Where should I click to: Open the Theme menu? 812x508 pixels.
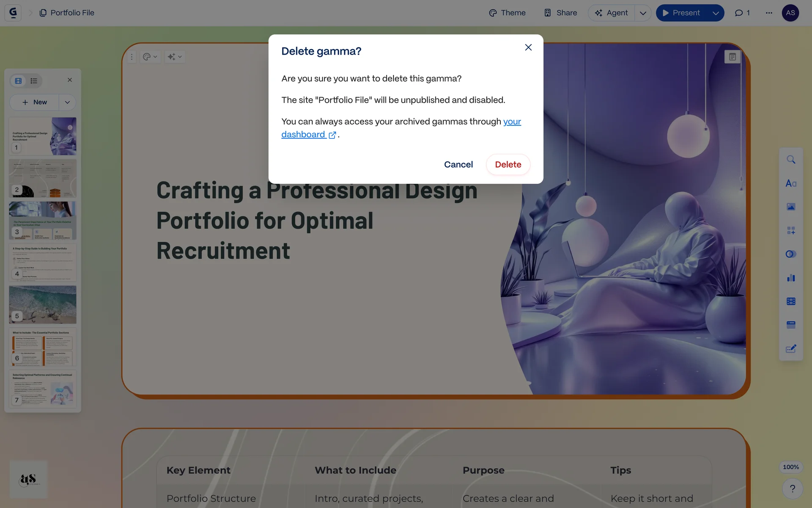point(507,13)
